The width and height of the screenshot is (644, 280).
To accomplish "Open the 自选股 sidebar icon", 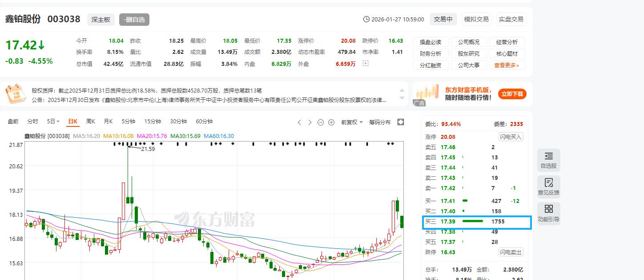I will [548, 160].
